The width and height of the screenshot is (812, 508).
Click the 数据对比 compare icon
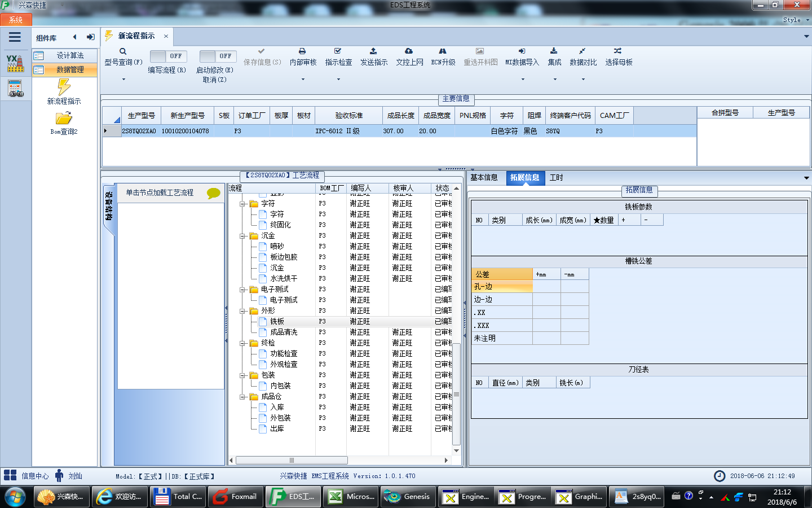(582, 51)
